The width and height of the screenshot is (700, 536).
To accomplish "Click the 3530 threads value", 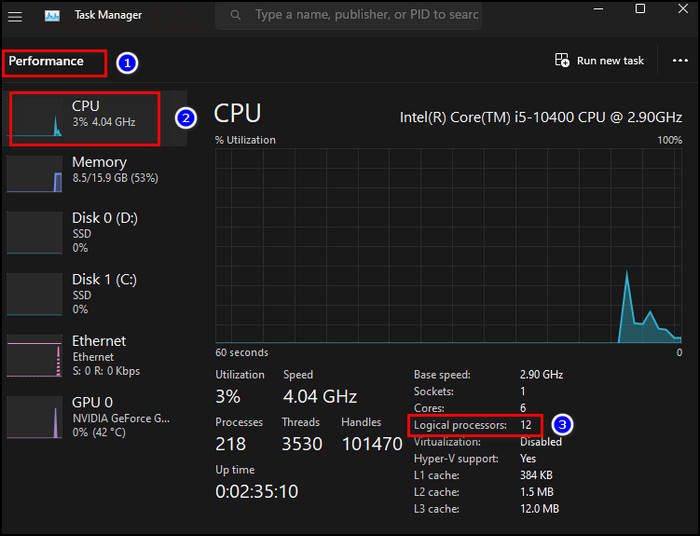I will point(302,444).
